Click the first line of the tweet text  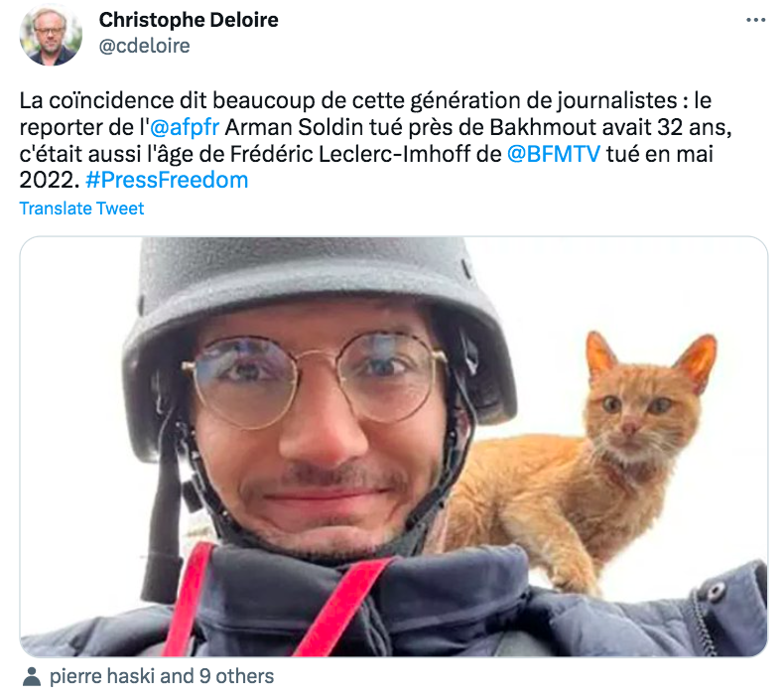coord(365,100)
